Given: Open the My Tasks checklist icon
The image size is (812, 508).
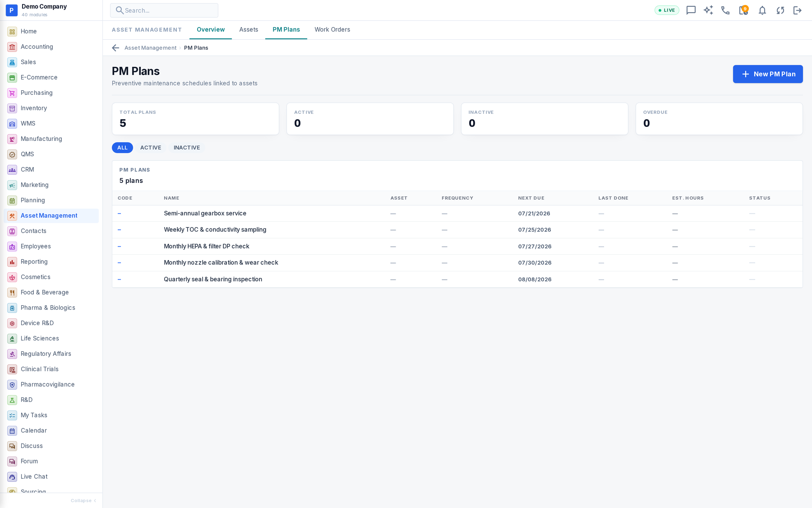Looking at the screenshot, I should coord(12,415).
